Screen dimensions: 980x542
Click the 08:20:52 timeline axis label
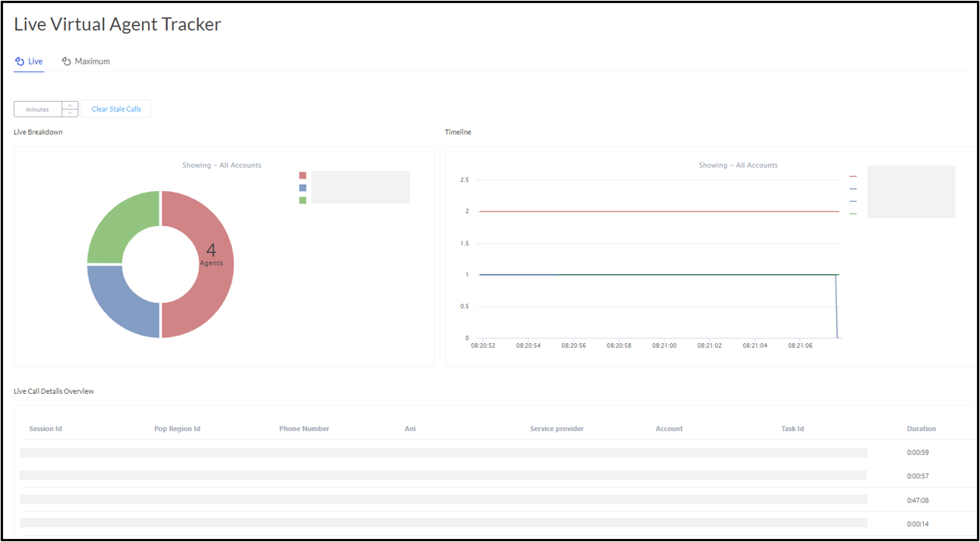(483, 346)
